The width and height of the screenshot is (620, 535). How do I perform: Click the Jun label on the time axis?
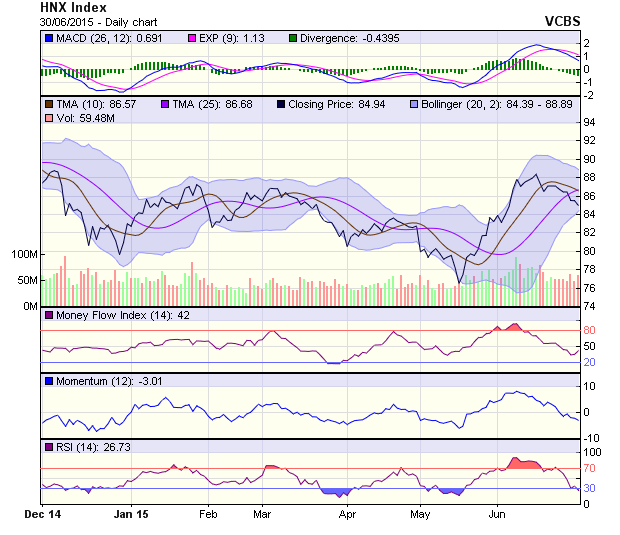coord(495,515)
